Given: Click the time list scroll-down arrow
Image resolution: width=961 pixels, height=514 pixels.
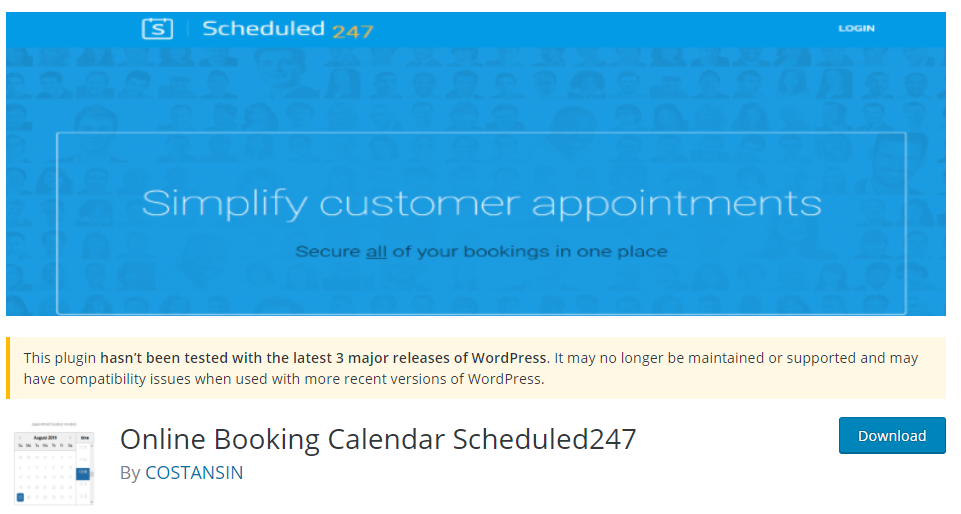Looking at the screenshot, I should click(92, 502).
